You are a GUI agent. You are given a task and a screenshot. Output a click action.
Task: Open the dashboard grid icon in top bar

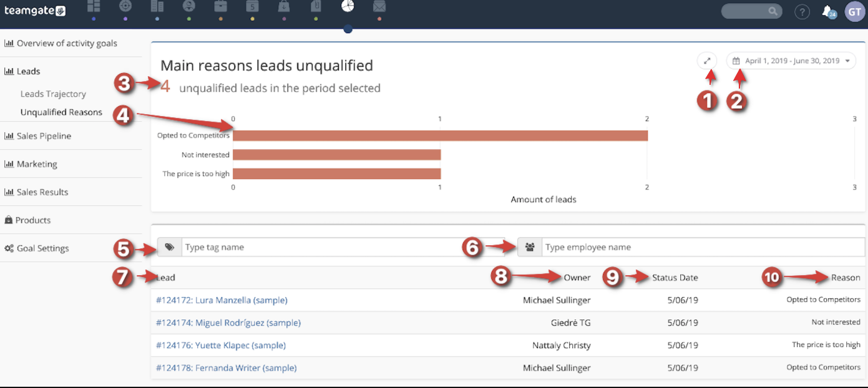tap(94, 6)
